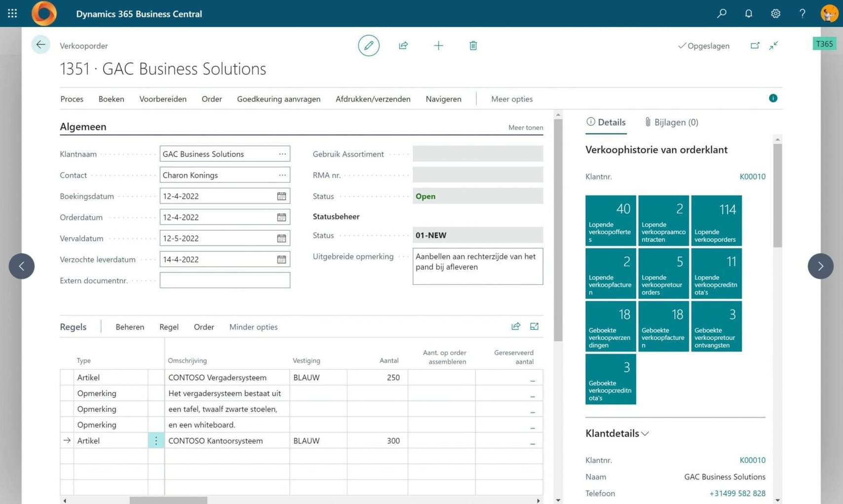Switch to the Bijlagen (0) tab
Image resolution: width=843 pixels, height=504 pixels.
[x=672, y=122]
